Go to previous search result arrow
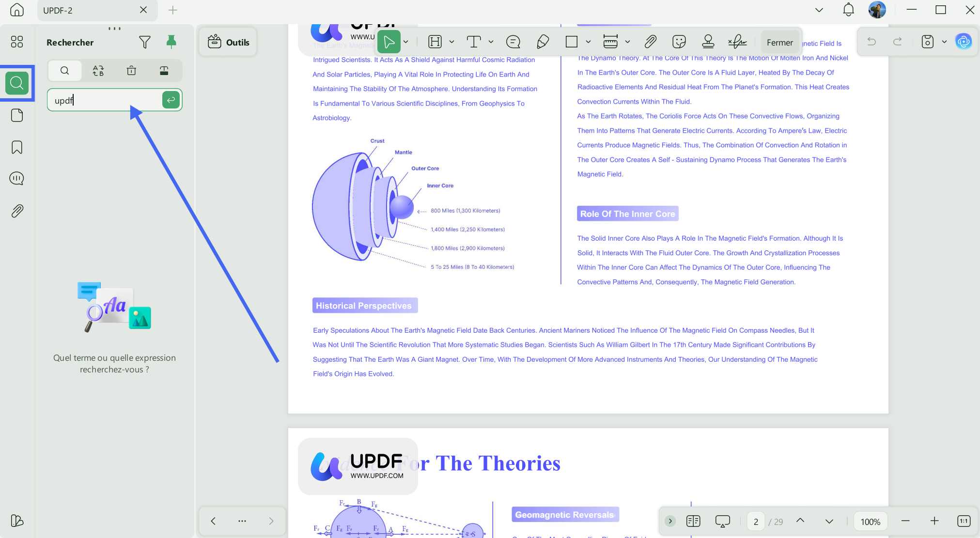980x538 pixels. [x=213, y=521]
